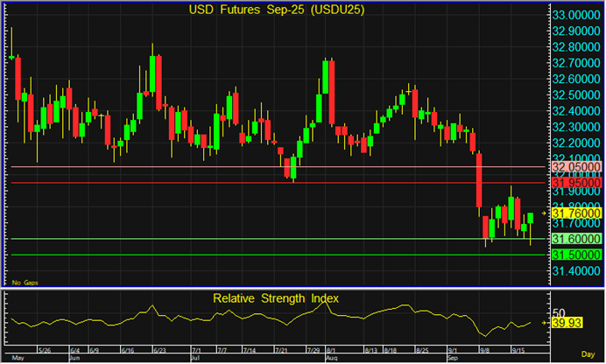Click the yellow current price arrow marker
Image resolution: width=606 pixels, height=364 pixels.
[x=544, y=213]
